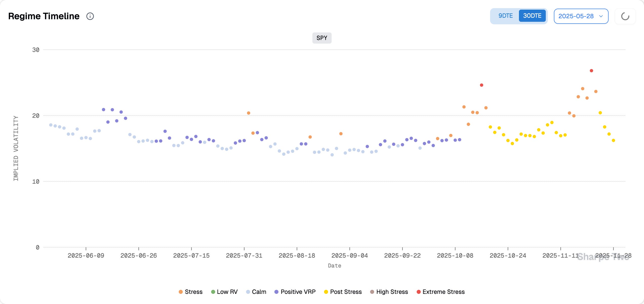Select the 30DTE toggle option

tap(532, 16)
